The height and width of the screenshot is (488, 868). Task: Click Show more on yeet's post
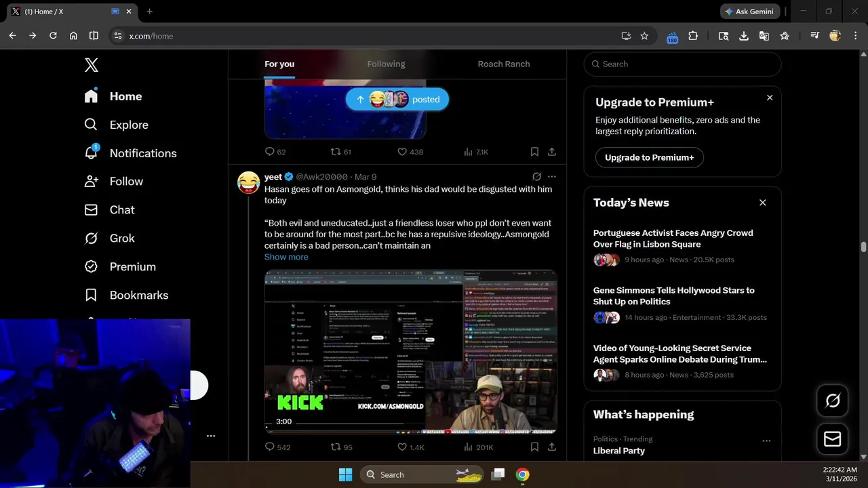(286, 257)
